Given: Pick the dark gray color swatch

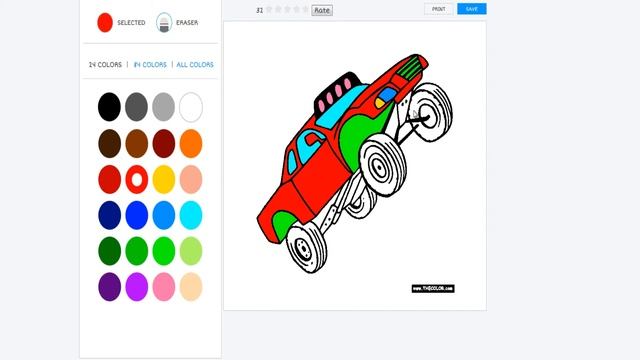Looking at the screenshot, I should coord(136,107).
